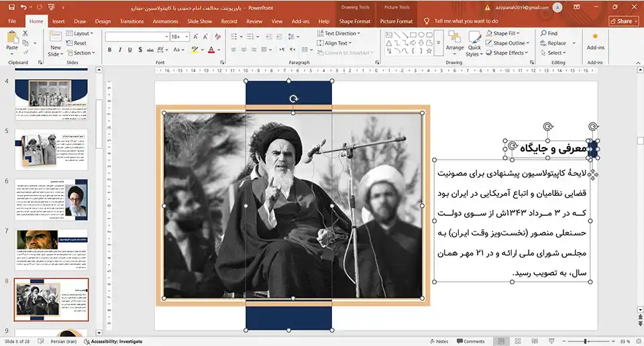Click the Strikethrough abc icon
Viewport: 644px width, 346px height.
(x=150, y=50)
